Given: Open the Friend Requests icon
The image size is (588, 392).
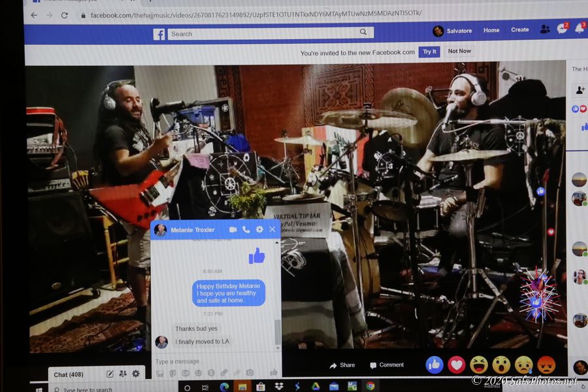Looking at the screenshot, I should [x=544, y=29].
